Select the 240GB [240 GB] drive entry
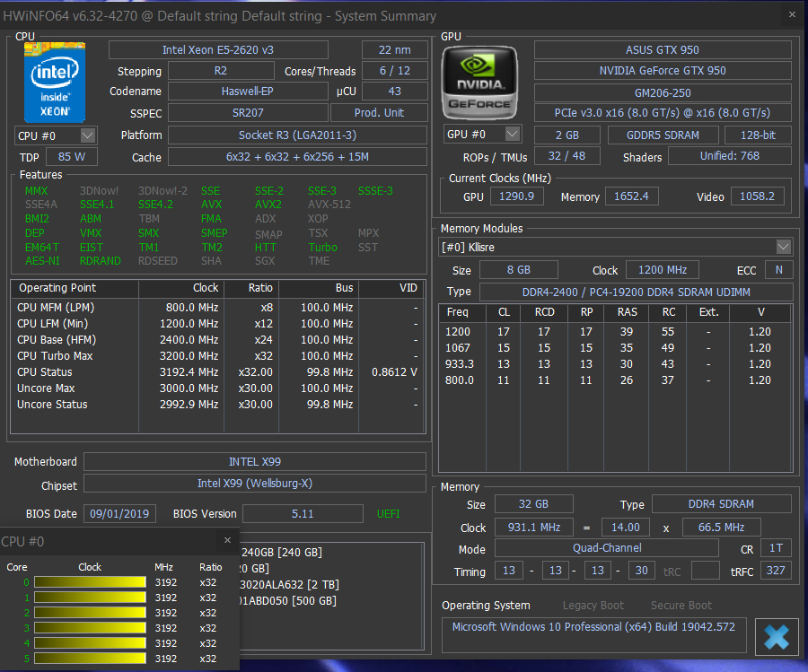 point(281,553)
